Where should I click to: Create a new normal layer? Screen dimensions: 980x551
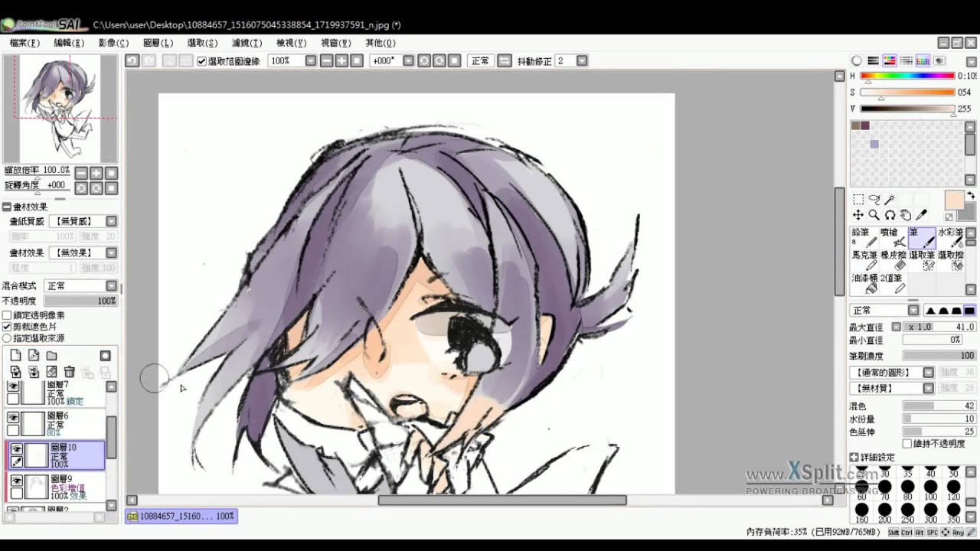[15, 356]
